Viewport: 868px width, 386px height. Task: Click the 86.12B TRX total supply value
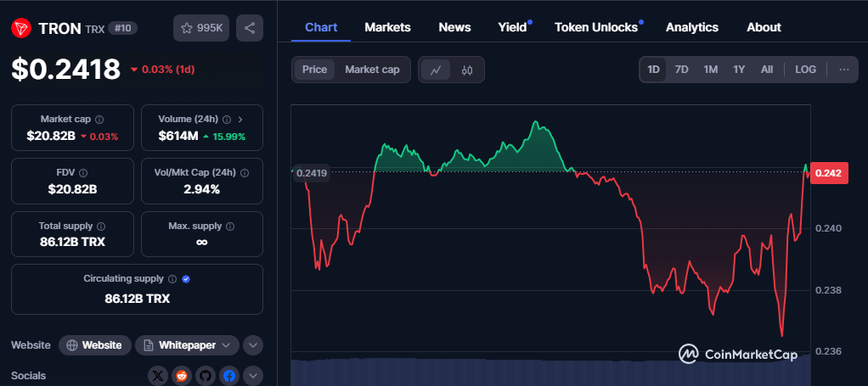[x=72, y=243]
